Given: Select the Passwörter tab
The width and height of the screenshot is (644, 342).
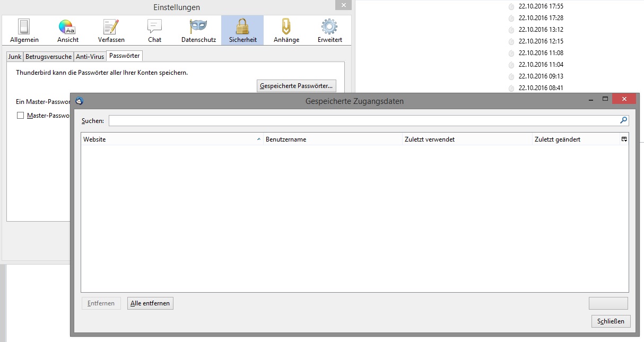Looking at the screenshot, I should click(x=125, y=56).
